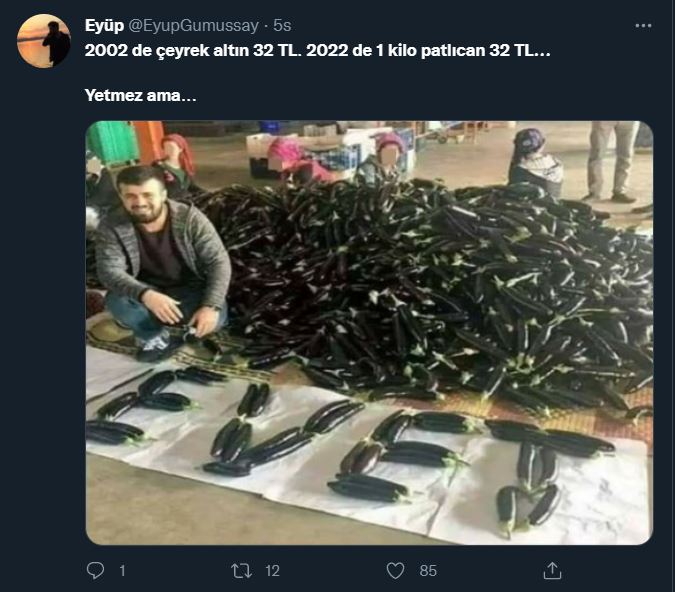
Task: Retweet using the arrows icon
Action: (x=241, y=570)
